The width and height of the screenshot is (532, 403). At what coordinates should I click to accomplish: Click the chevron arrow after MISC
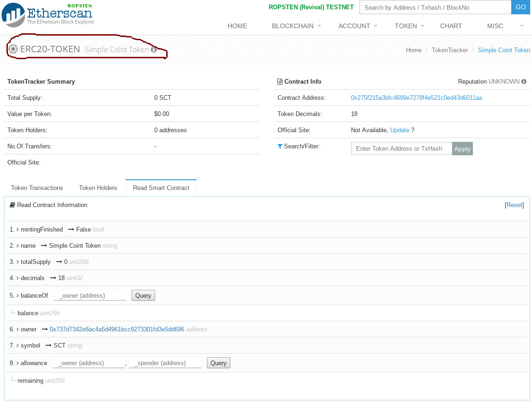click(x=521, y=26)
